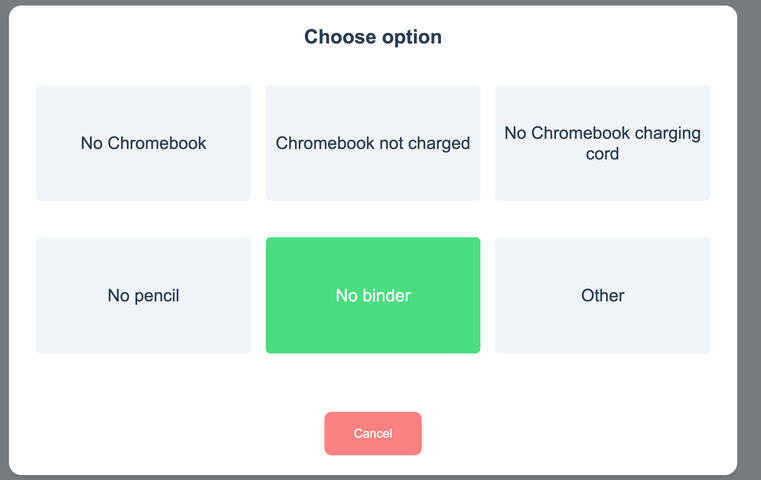Dismiss the dialog with Cancel
Screen dimensions: 761x480
(x=372, y=434)
